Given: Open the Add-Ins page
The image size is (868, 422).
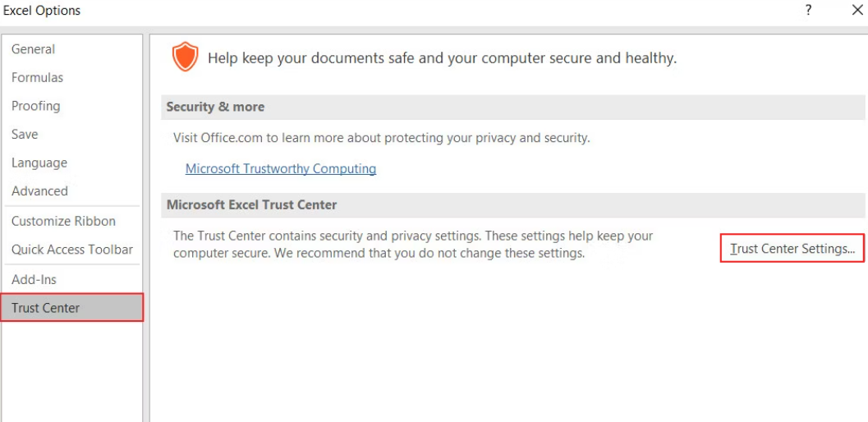Looking at the screenshot, I should click(34, 279).
